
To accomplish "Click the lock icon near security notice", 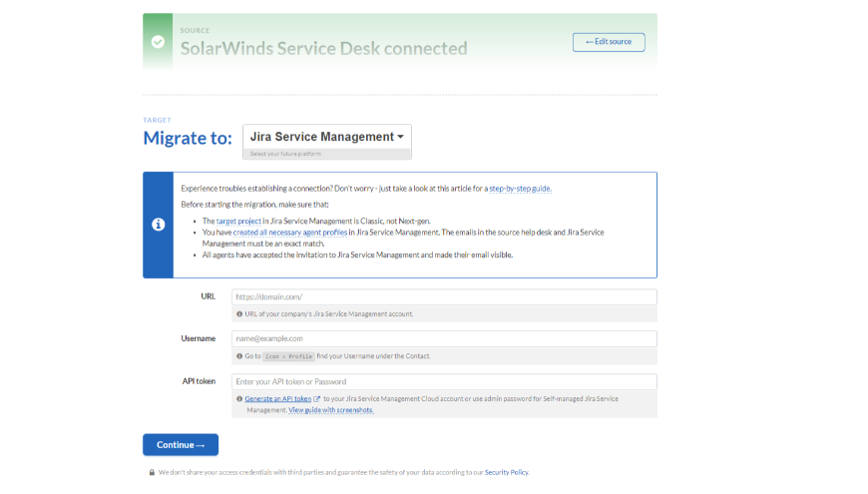I will pyautogui.click(x=152, y=472).
